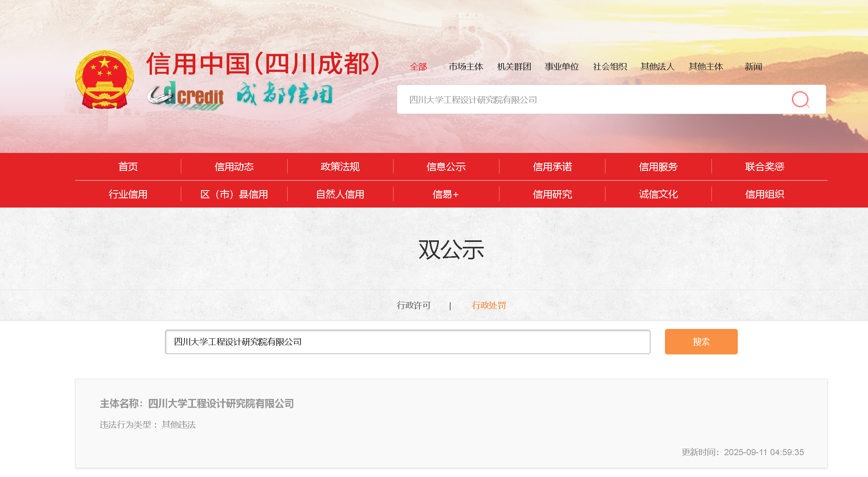Screen dimensions: 868x477
Task: Select the 新闻 search category
Action: coord(753,67)
